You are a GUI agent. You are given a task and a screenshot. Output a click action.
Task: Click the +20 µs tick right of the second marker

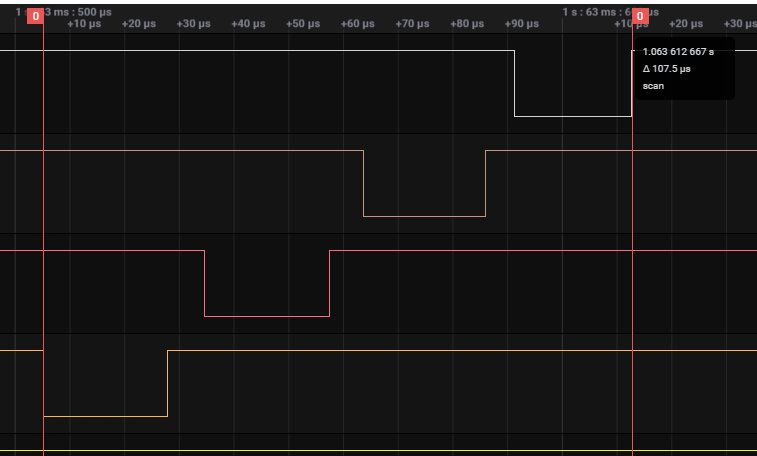685,23
